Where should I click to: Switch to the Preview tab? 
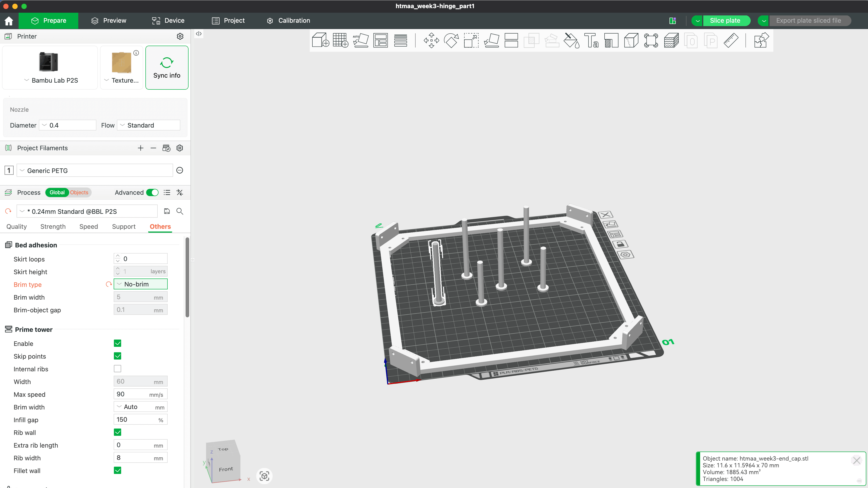pyautogui.click(x=108, y=21)
